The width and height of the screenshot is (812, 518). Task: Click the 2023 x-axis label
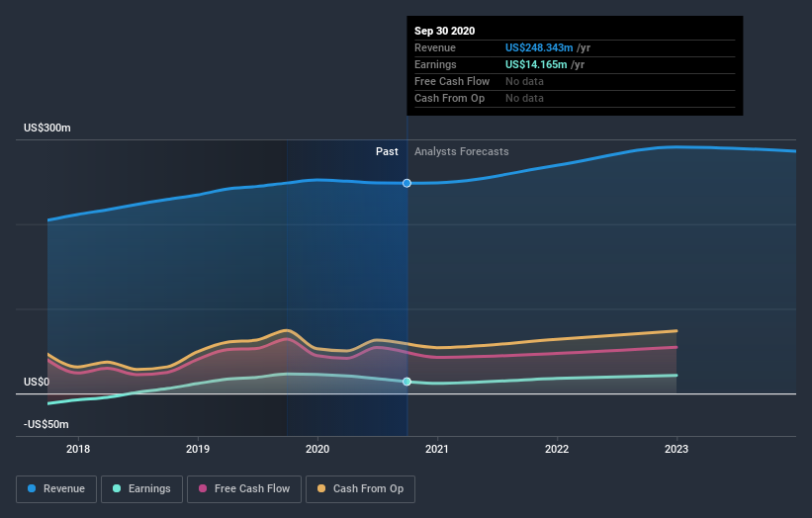click(677, 449)
